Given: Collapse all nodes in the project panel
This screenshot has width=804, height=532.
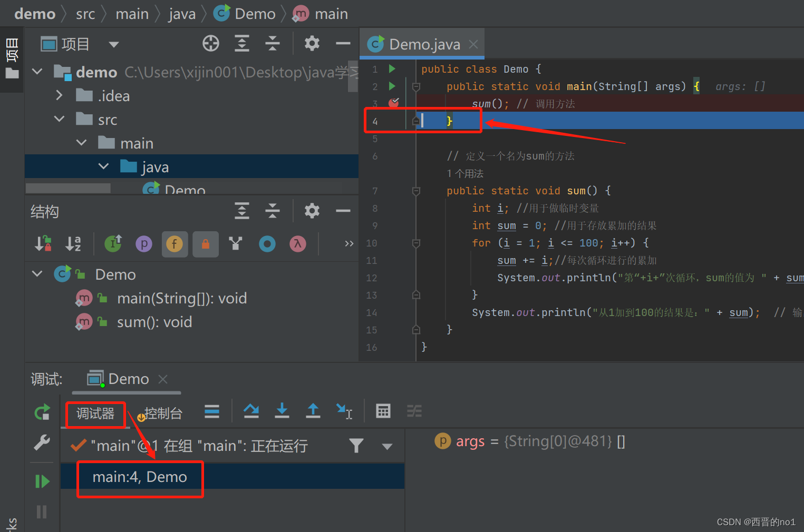Looking at the screenshot, I should (273, 44).
